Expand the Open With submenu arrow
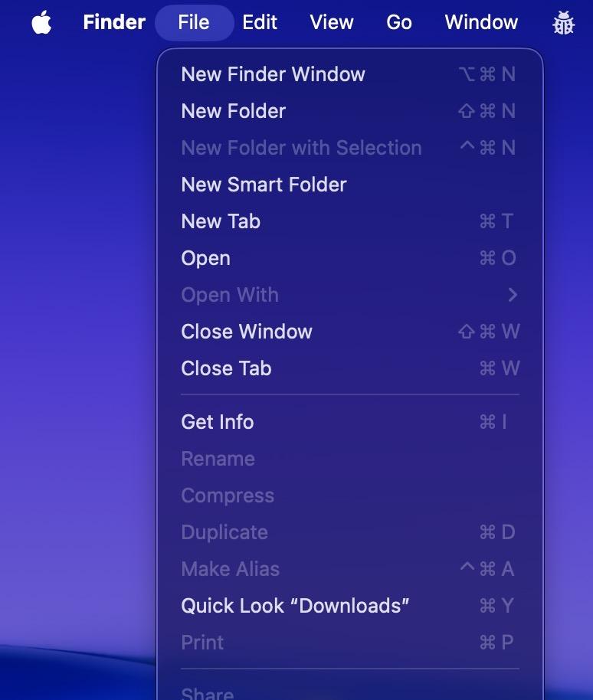 coord(512,295)
